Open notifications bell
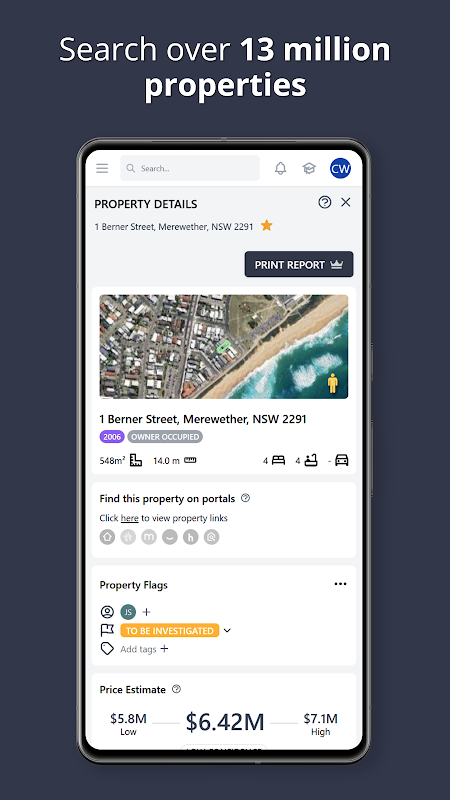This screenshot has width=450, height=800. click(x=281, y=168)
